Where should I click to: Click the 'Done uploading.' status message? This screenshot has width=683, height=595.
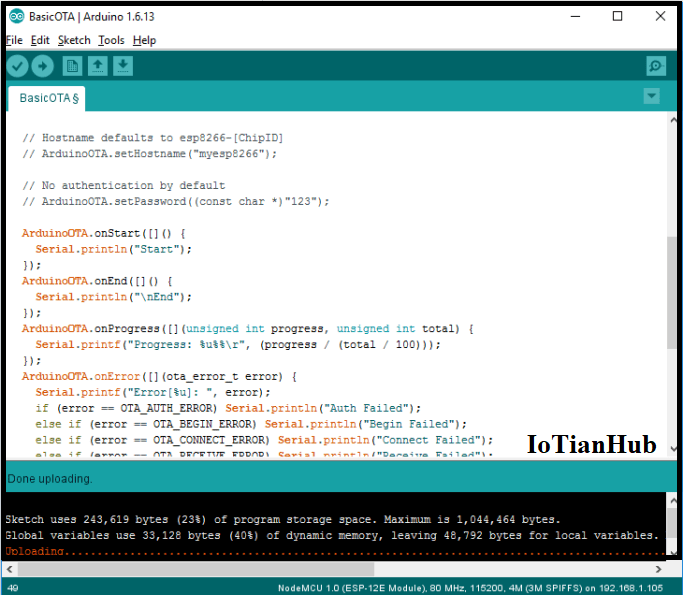click(50, 479)
